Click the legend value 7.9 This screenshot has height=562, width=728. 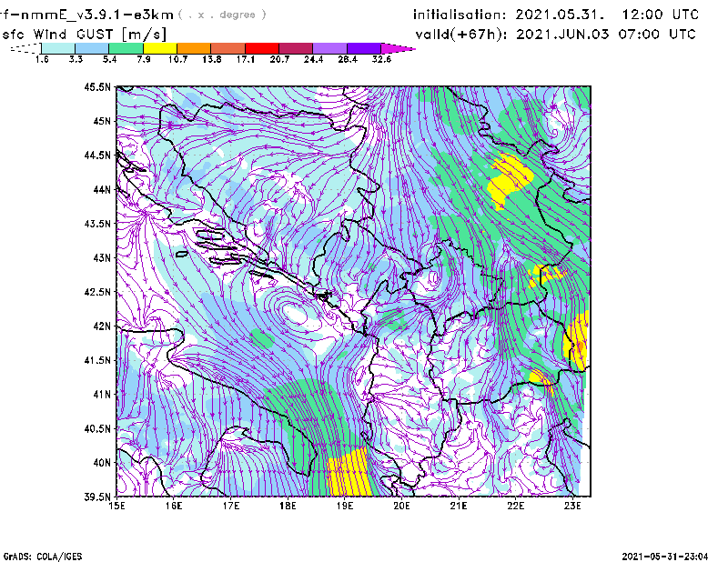click(144, 59)
